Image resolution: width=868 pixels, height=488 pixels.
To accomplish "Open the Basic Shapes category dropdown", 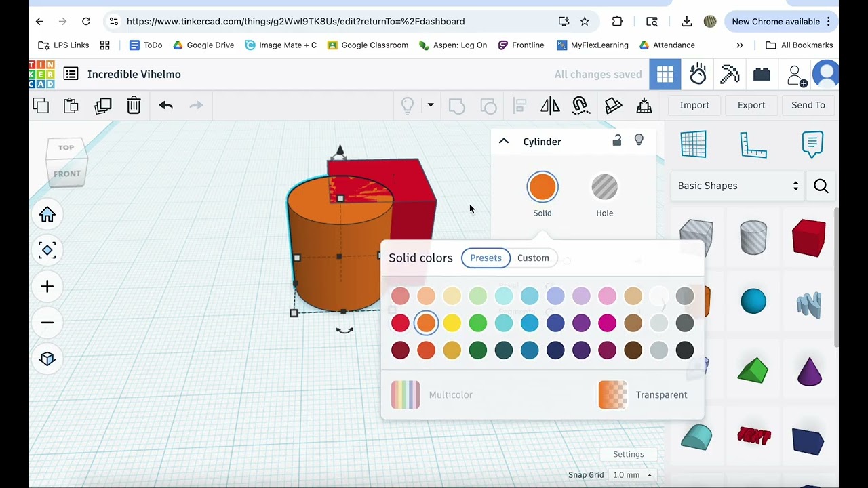I will tap(738, 186).
